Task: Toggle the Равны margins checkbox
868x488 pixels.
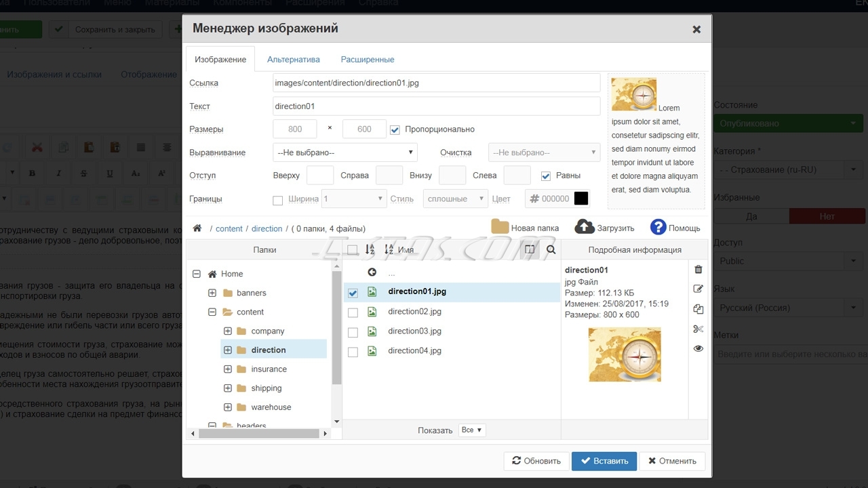Action: [x=546, y=176]
